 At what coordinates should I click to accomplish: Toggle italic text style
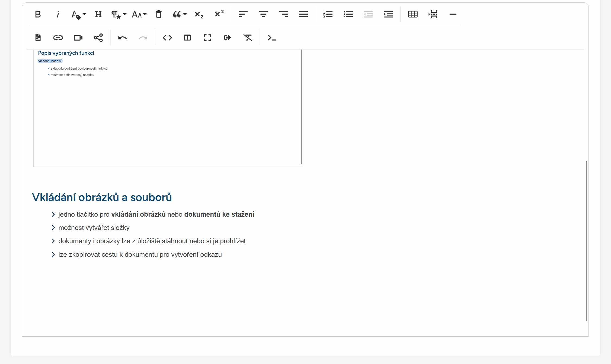(58, 14)
